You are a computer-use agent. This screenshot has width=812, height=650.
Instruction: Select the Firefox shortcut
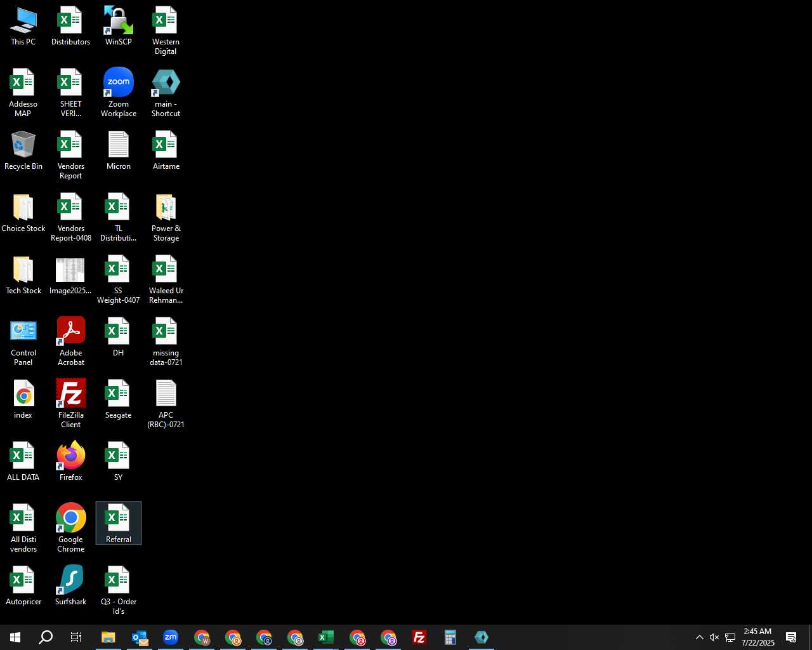click(x=70, y=462)
